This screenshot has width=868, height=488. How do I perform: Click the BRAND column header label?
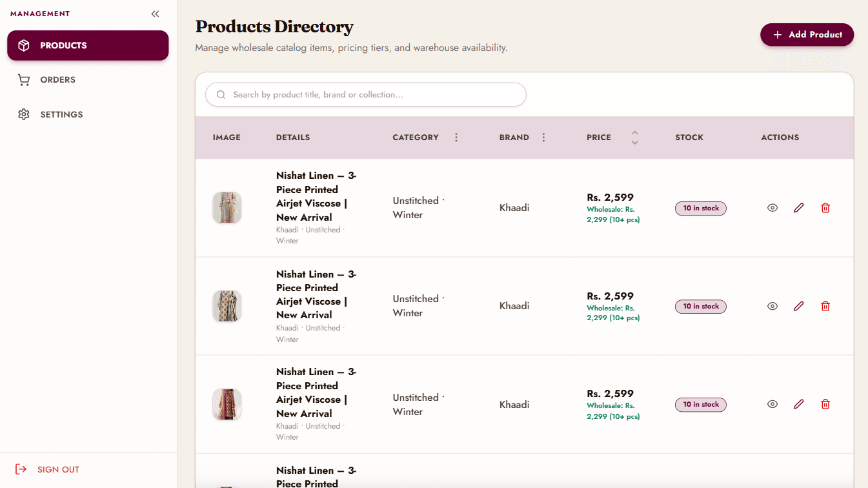tap(514, 137)
